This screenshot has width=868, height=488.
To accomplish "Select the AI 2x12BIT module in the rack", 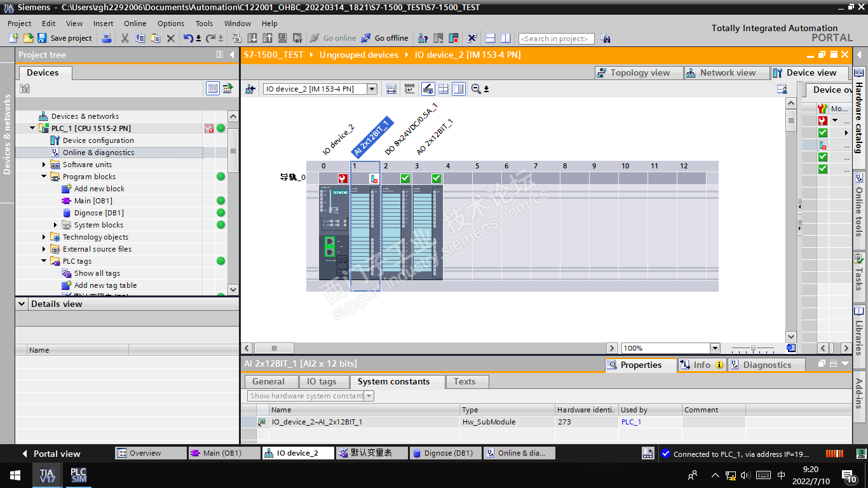I will (x=365, y=232).
